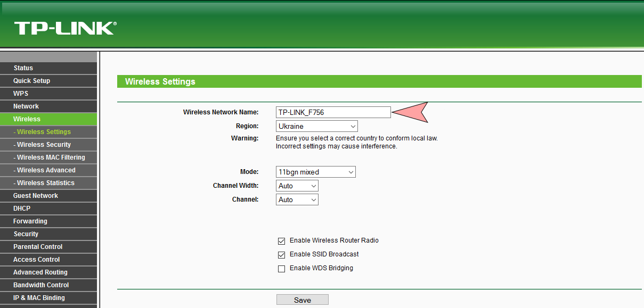Navigate to WPS settings
The image size is (644, 308).
click(x=20, y=93)
